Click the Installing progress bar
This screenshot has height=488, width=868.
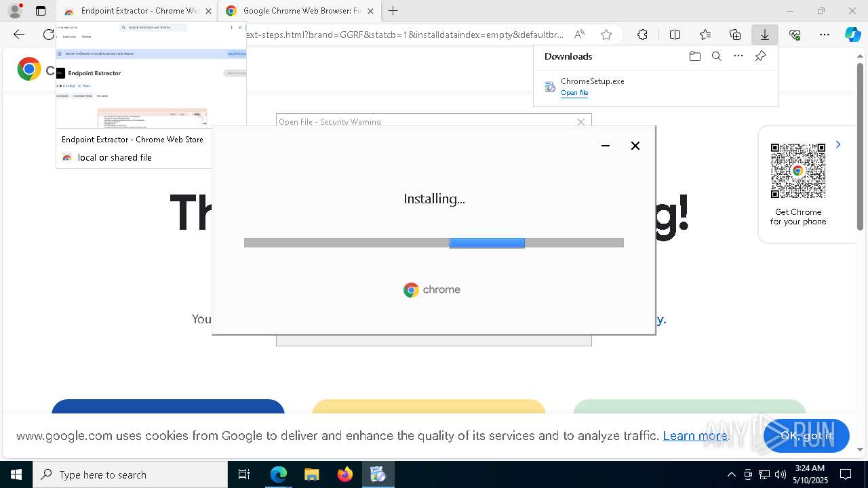(x=434, y=243)
